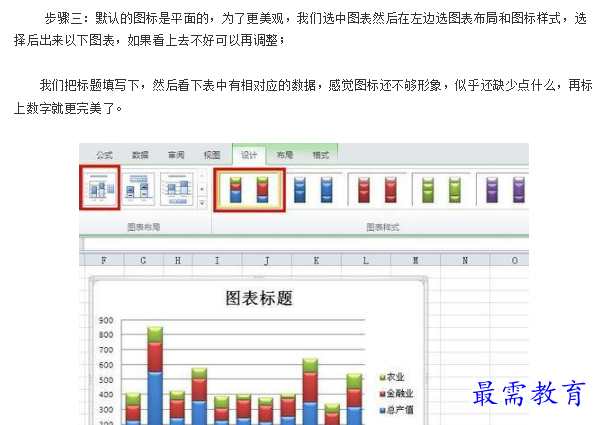Select the first chart layout thumbnail
The width and height of the screenshot is (594, 425).
pyautogui.click(x=100, y=188)
